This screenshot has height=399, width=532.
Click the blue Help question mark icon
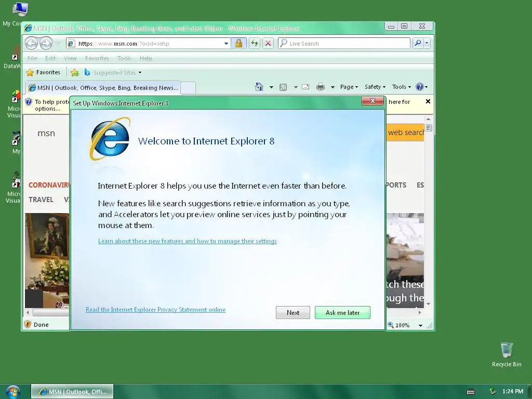(x=420, y=87)
